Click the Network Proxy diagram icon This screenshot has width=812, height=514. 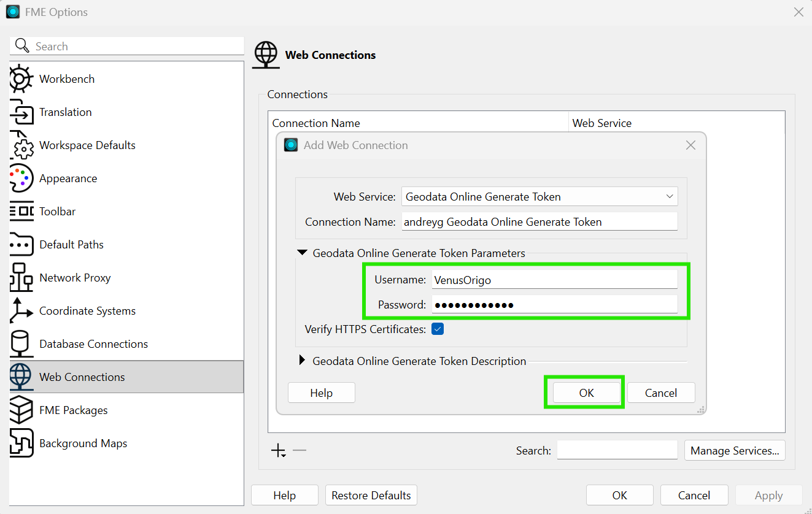21,277
